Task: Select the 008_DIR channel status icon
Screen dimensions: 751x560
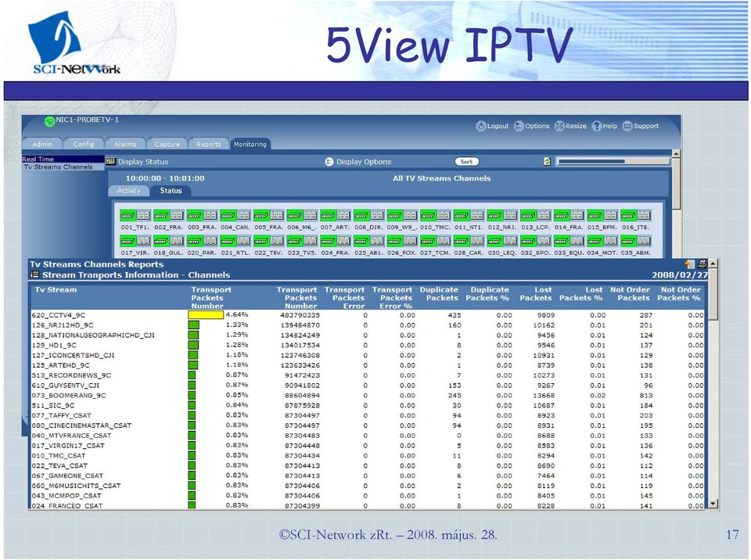Action: [368, 215]
